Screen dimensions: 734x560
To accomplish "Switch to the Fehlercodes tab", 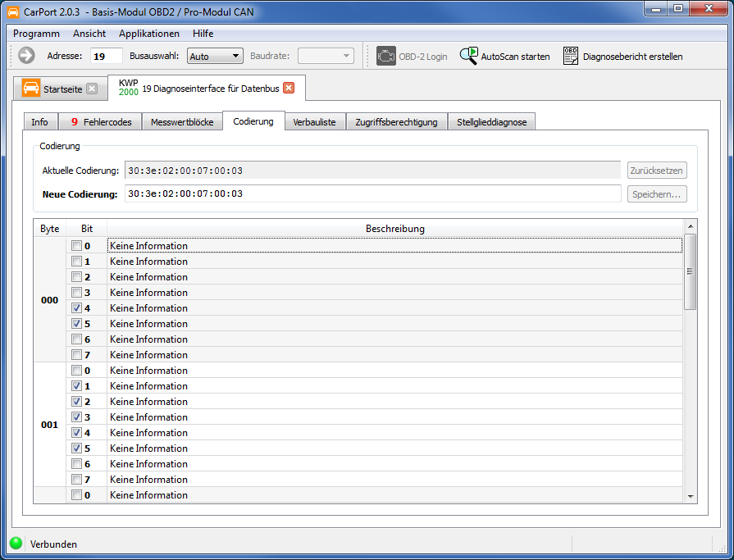I will pyautogui.click(x=101, y=122).
